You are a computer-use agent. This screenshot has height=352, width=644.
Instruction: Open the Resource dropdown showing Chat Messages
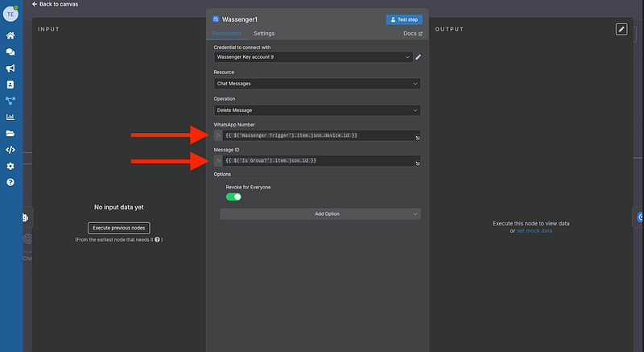pos(317,84)
